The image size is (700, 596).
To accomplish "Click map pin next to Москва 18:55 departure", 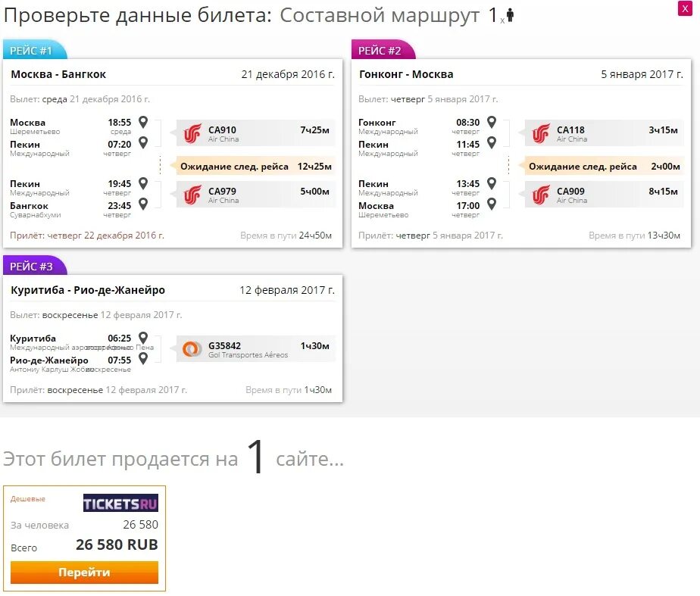I will click(143, 121).
